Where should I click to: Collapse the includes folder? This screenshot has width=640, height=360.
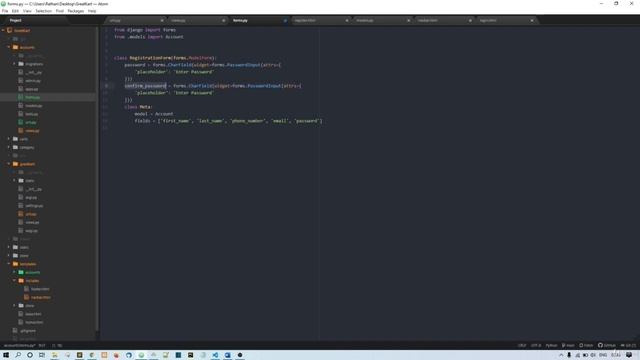(14, 281)
